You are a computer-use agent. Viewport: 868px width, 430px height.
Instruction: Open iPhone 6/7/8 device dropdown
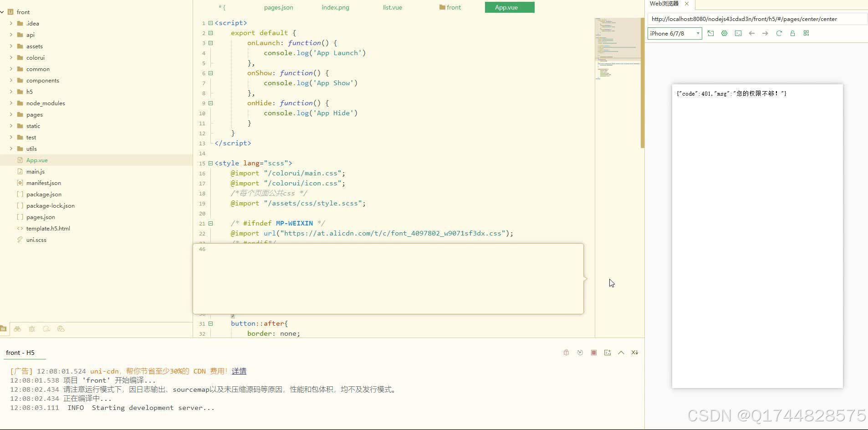coord(674,33)
